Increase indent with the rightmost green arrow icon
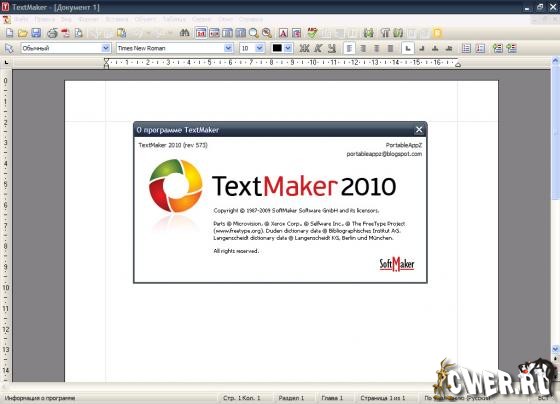 (x=512, y=48)
